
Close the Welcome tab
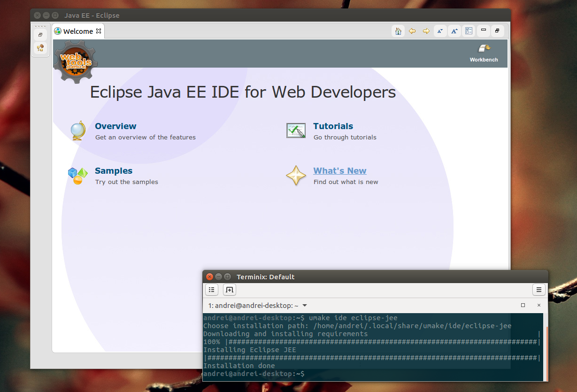point(99,31)
